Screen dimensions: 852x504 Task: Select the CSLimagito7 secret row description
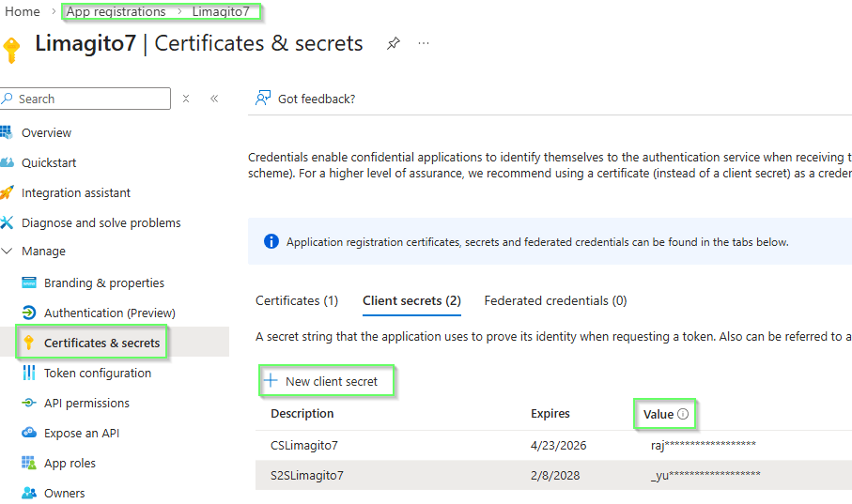tap(304, 446)
